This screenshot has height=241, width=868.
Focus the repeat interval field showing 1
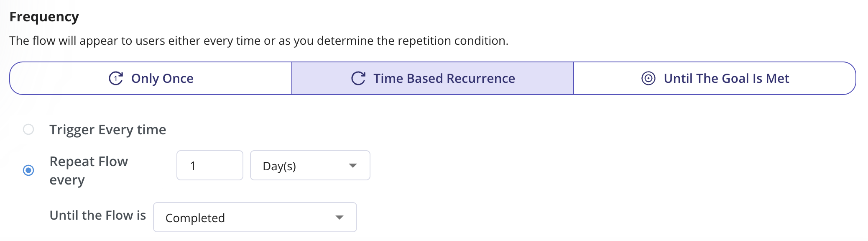210,165
